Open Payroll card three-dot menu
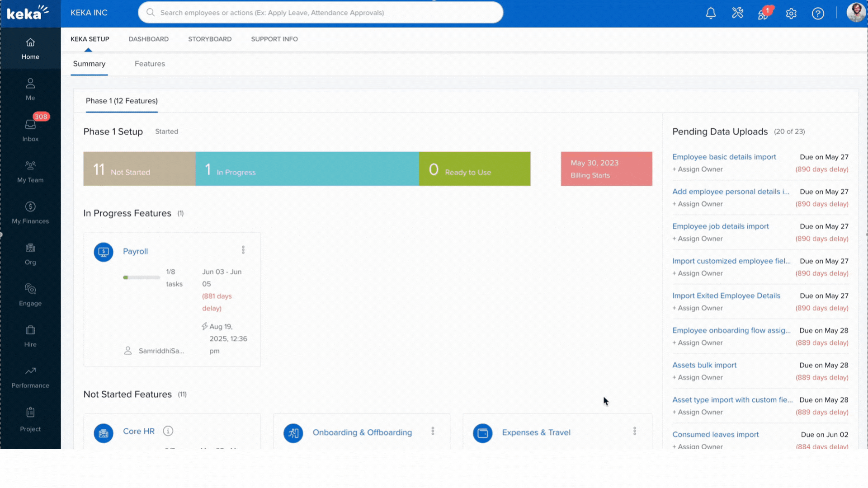Screen dimensions: 868x488 (243, 250)
